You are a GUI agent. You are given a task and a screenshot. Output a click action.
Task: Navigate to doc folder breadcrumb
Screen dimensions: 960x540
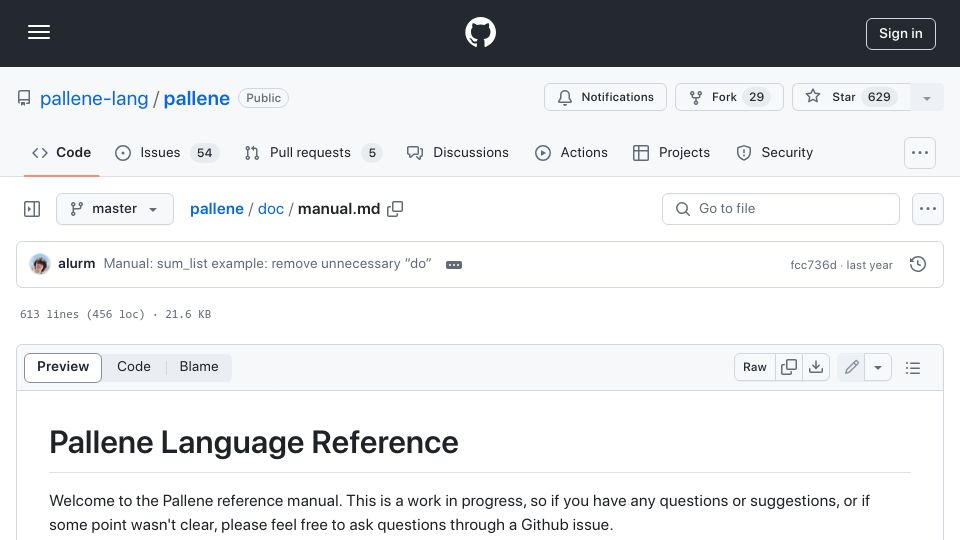click(271, 209)
